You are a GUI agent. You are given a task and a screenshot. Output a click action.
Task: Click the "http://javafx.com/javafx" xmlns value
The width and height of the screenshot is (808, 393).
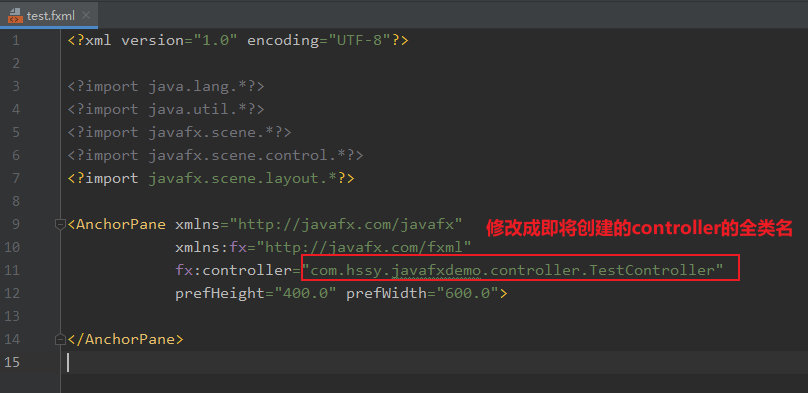click(346, 225)
